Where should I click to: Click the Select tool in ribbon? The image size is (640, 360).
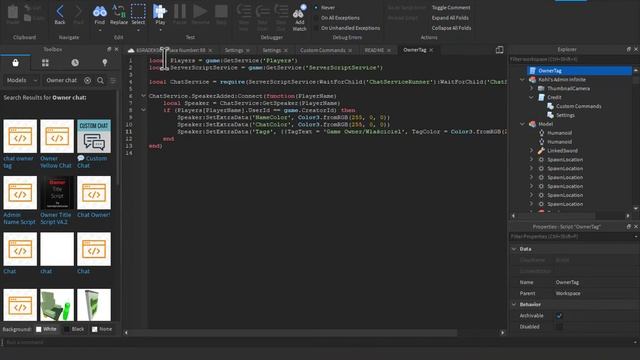[x=138, y=15]
